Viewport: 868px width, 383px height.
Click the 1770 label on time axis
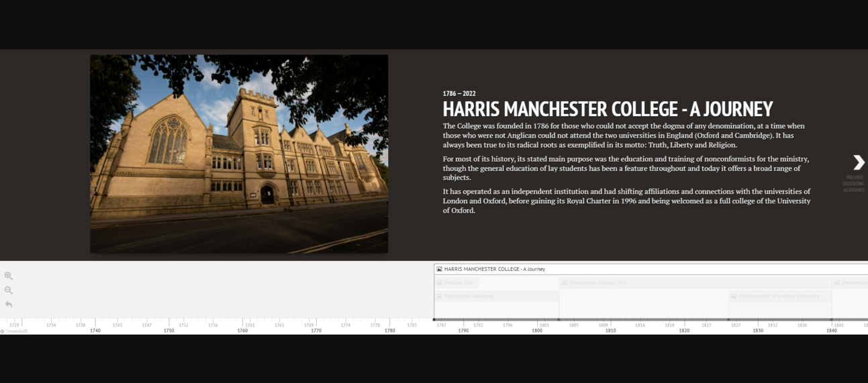click(316, 331)
